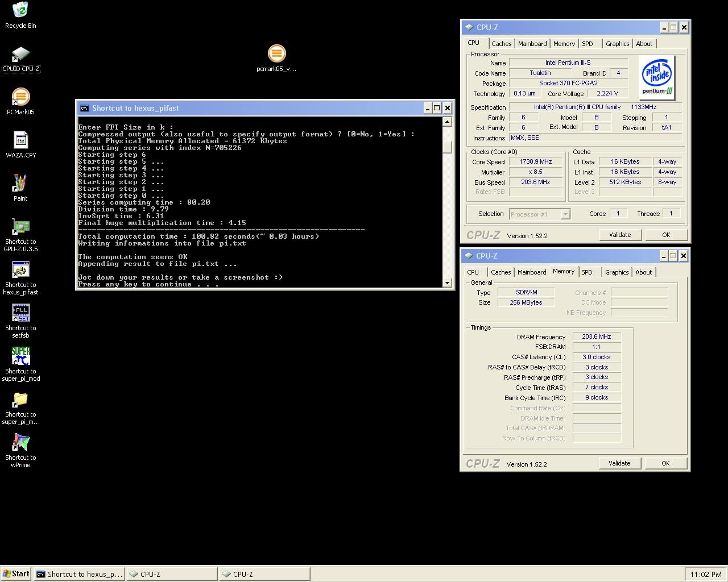
Task: Click the title bar icon of lower CPU-Z window
Action: [469, 256]
